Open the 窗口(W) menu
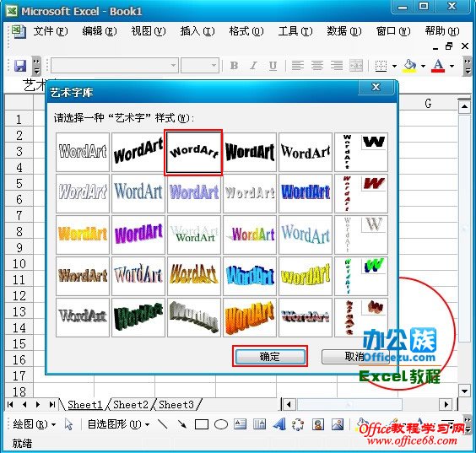Image resolution: width=476 pixels, height=453 pixels. click(x=393, y=31)
